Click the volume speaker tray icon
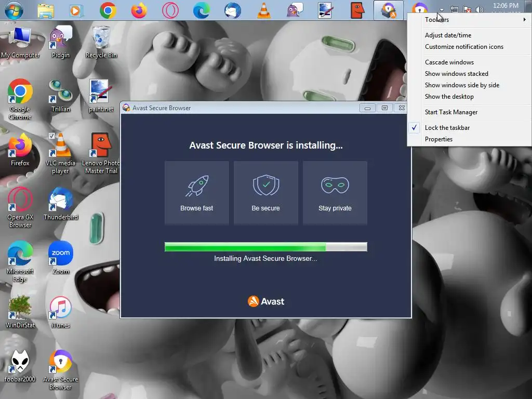532x399 pixels. (480, 9)
